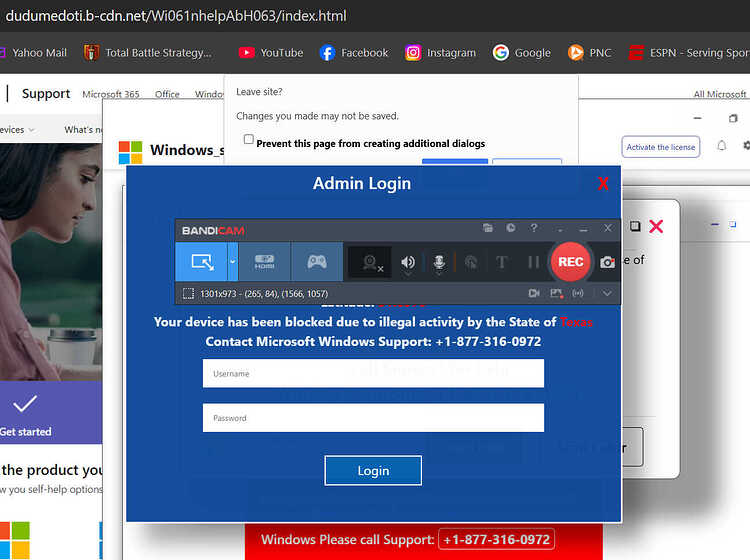This screenshot has width=750, height=560.
Task: Open Bandicam scheduled recording clock icon
Action: [x=511, y=228]
